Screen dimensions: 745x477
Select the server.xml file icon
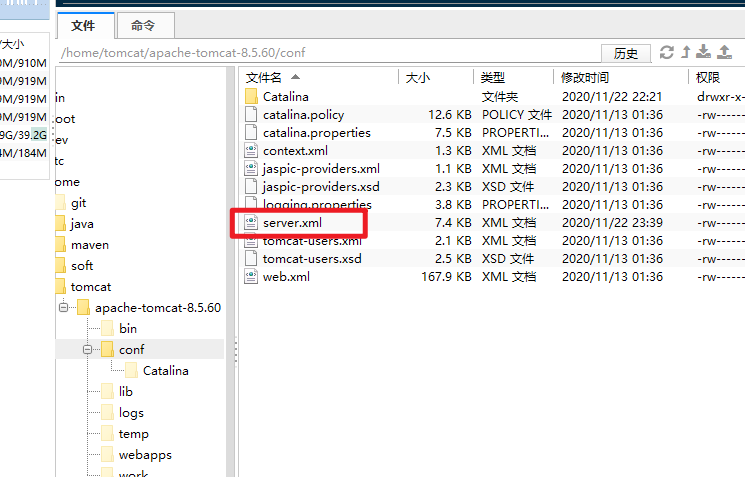251,222
